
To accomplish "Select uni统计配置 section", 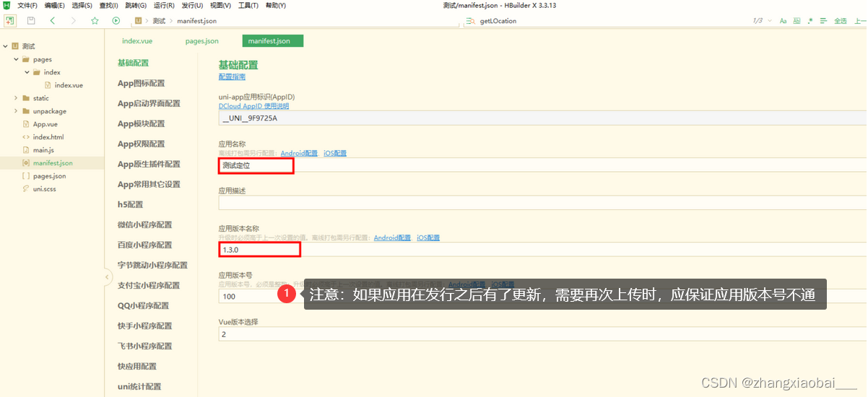I will coord(140,386).
